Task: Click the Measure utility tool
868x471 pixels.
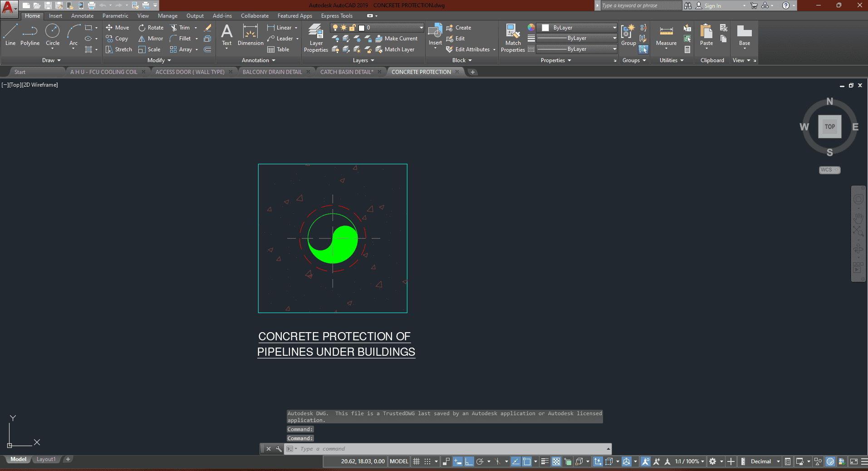Action: [x=666, y=35]
